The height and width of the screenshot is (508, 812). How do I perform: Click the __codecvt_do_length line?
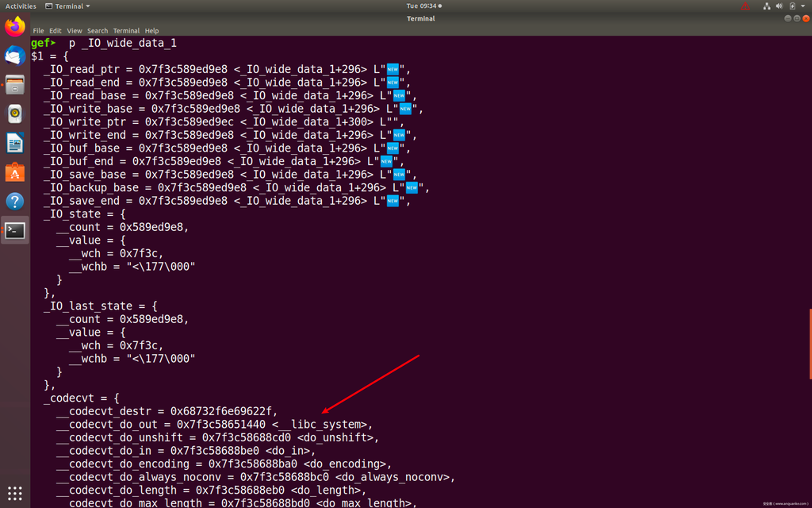[x=212, y=491]
